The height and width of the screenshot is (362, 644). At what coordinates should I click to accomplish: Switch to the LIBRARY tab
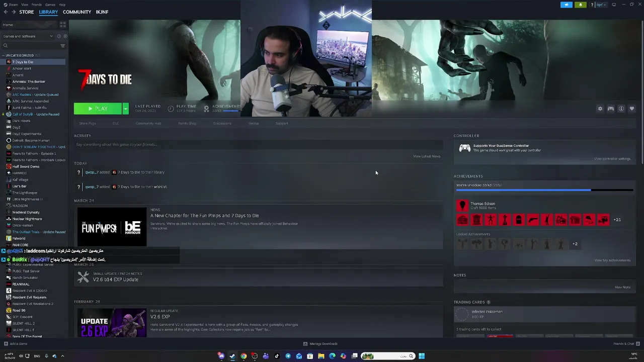pyautogui.click(x=48, y=12)
